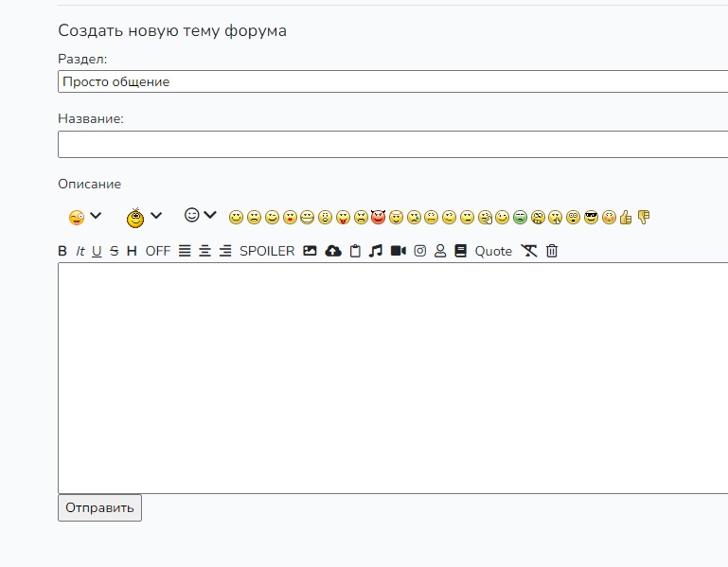
Task: Insert thumbs up emoji
Action: [626, 217]
